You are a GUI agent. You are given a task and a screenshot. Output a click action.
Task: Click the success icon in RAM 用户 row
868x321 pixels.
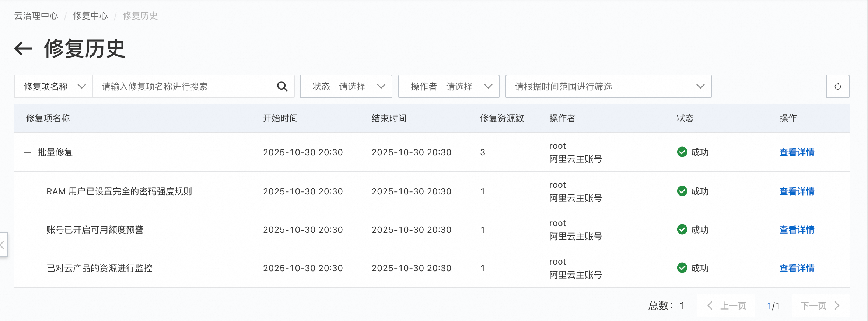(x=682, y=191)
